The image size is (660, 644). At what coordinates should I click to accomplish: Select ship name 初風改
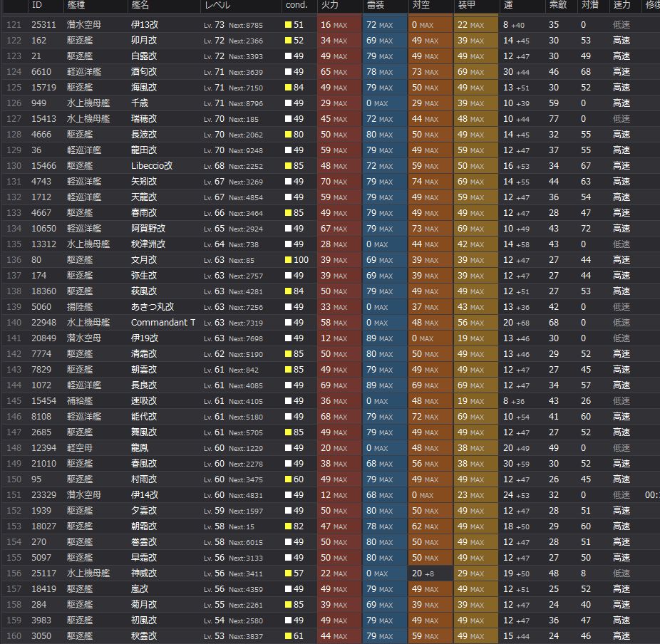pyautogui.click(x=144, y=620)
